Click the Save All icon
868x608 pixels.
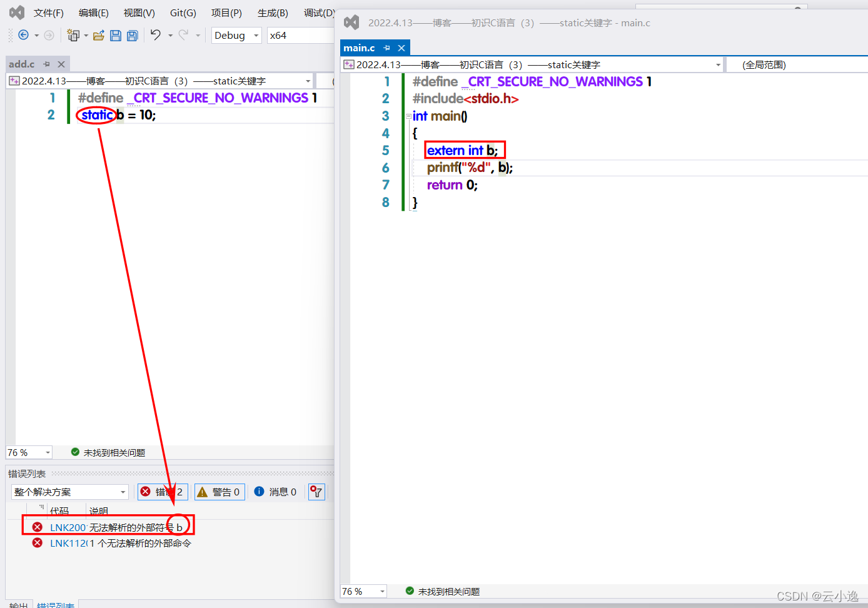[132, 36]
